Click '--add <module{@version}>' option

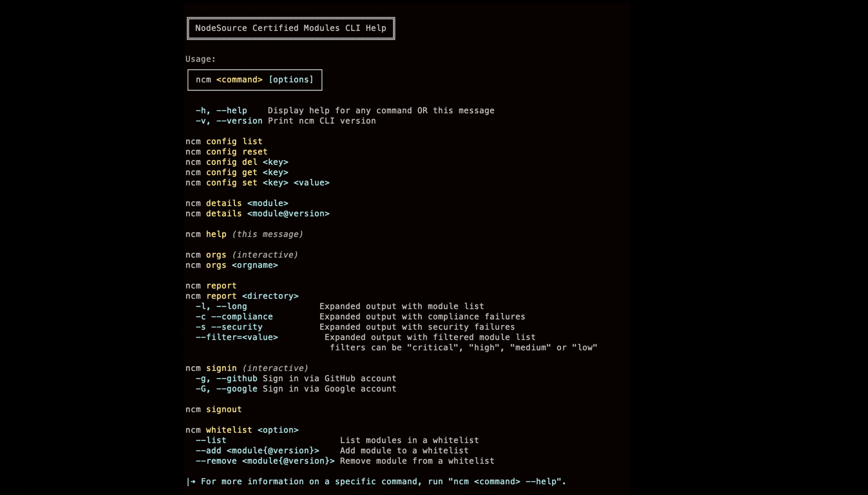(x=257, y=451)
